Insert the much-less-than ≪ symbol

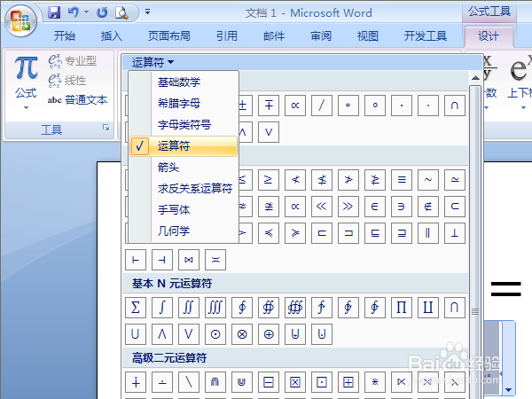point(322,207)
